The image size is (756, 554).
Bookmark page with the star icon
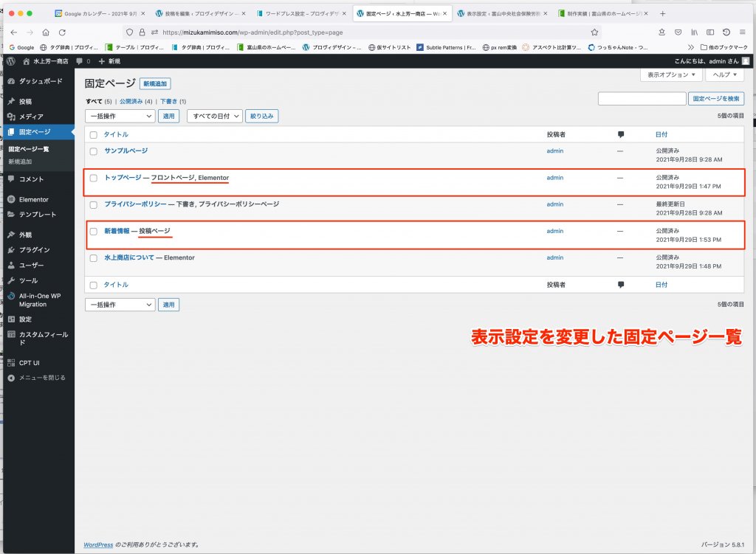point(594,32)
